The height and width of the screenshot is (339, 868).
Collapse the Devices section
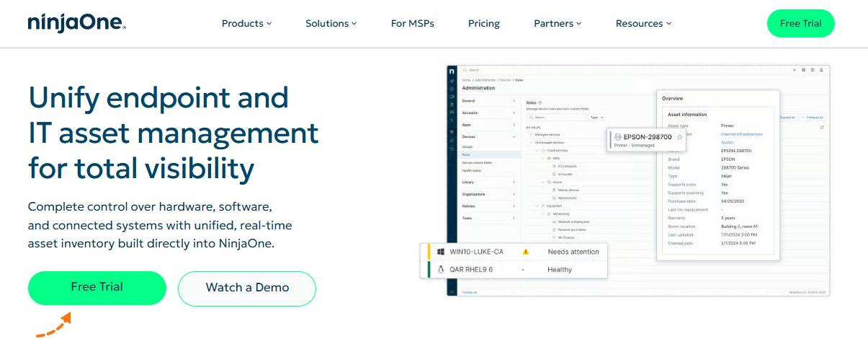488,136
